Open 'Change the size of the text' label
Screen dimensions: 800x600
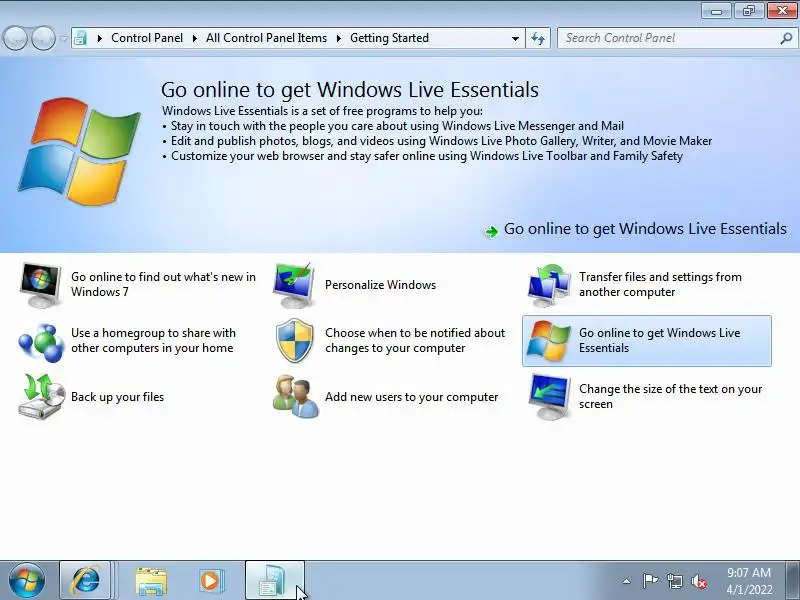[x=670, y=396]
